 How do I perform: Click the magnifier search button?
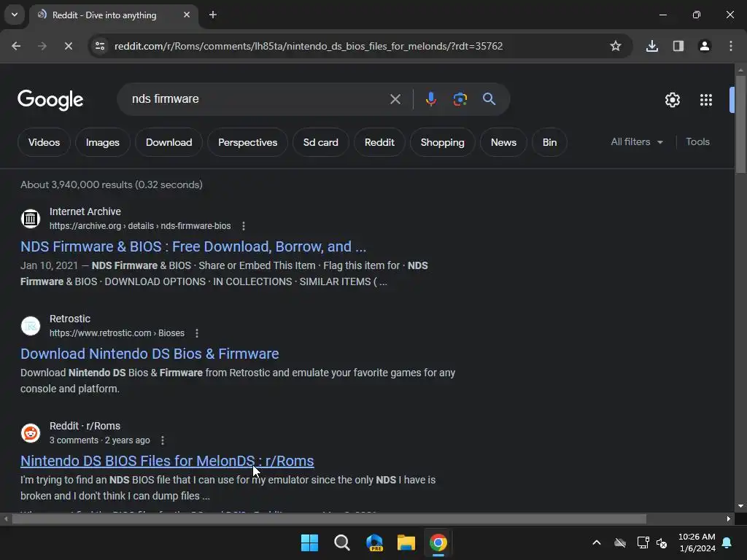click(489, 99)
